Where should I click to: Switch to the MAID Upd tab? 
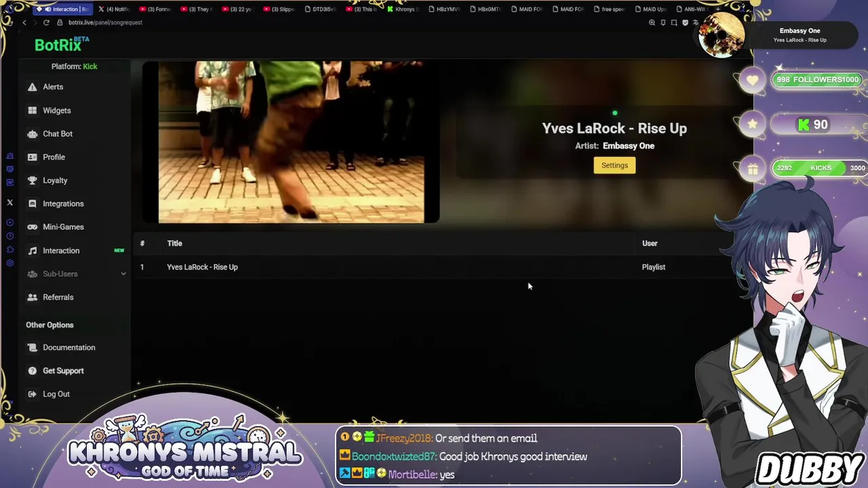(650, 9)
